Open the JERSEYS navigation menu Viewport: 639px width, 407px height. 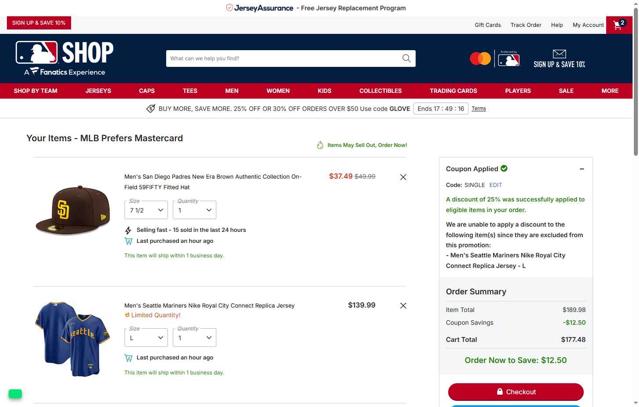98,91
